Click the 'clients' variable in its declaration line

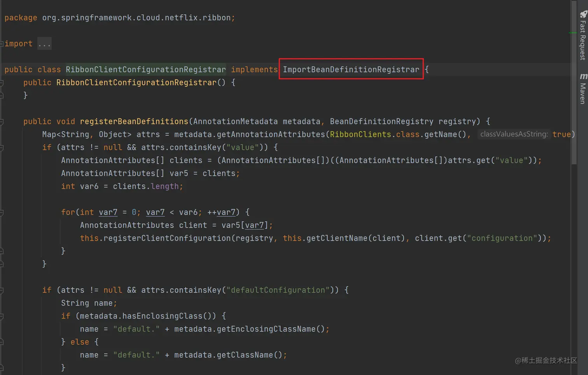point(186,160)
